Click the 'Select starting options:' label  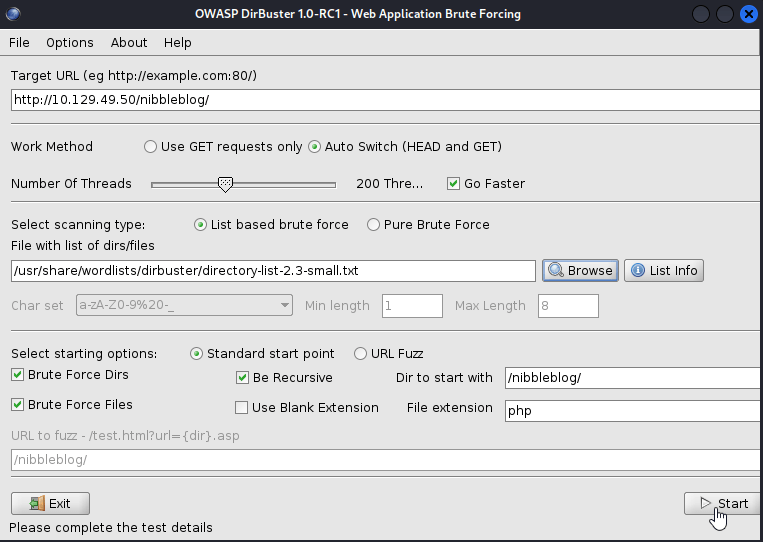84,354
